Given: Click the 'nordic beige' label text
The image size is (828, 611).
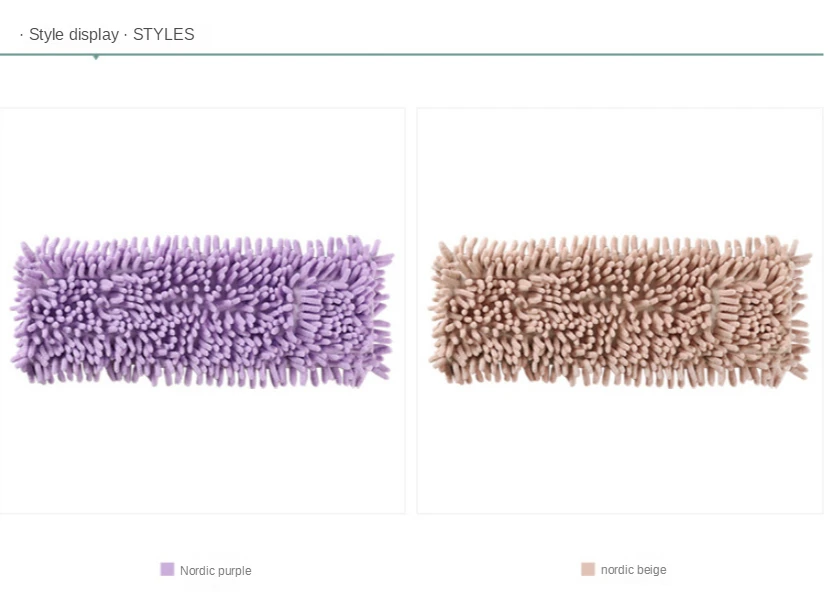Looking at the screenshot, I should (634, 570).
